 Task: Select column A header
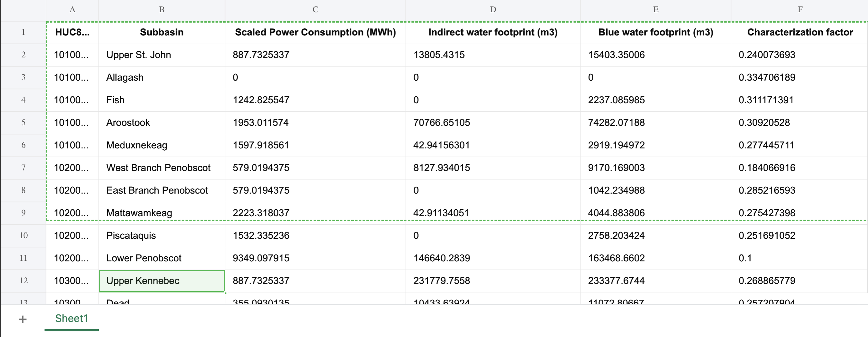[x=72, y=9]
